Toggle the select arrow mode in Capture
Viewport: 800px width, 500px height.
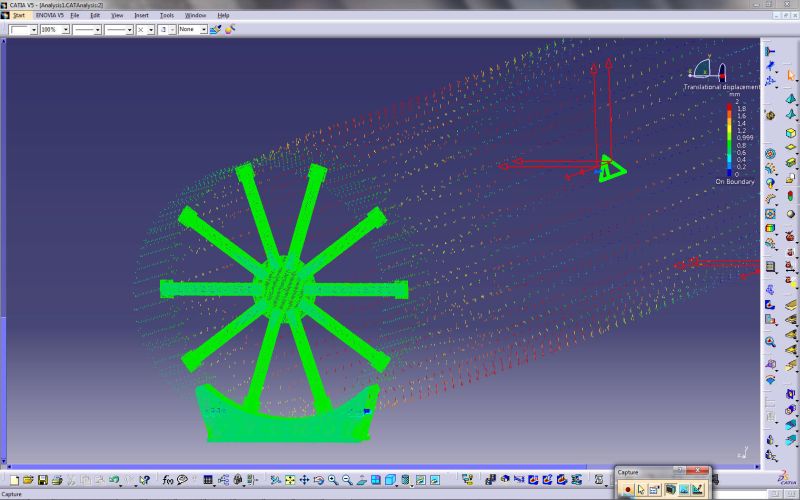[641, 489]
